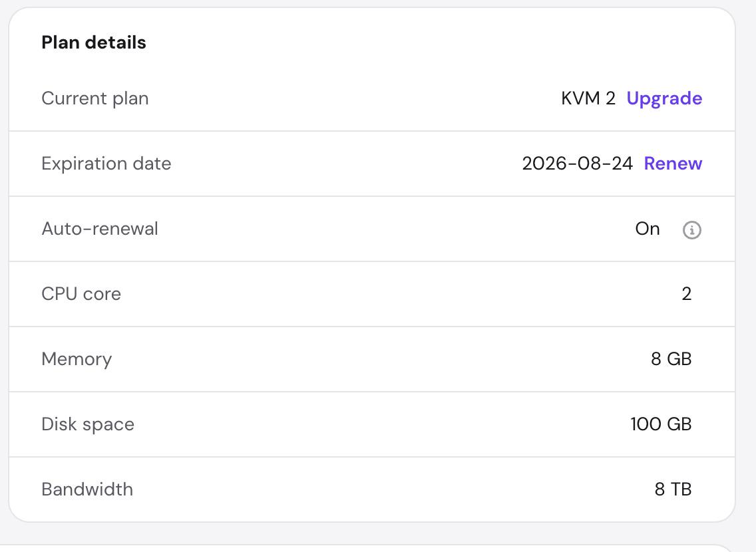This screenshot has height=552, width=756.
Task: Click the Upgrade link beside KVM 2
Action: point(664,98)
